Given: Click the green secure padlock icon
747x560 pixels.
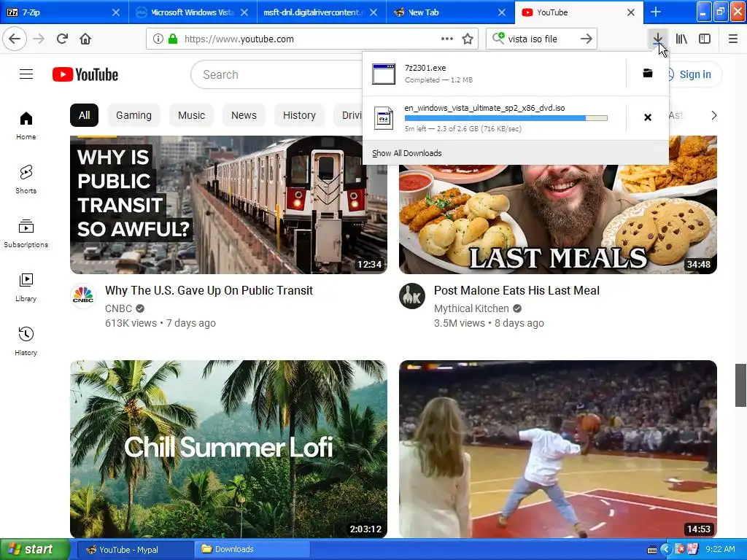Looking at the screenshot, I should 172,39.
